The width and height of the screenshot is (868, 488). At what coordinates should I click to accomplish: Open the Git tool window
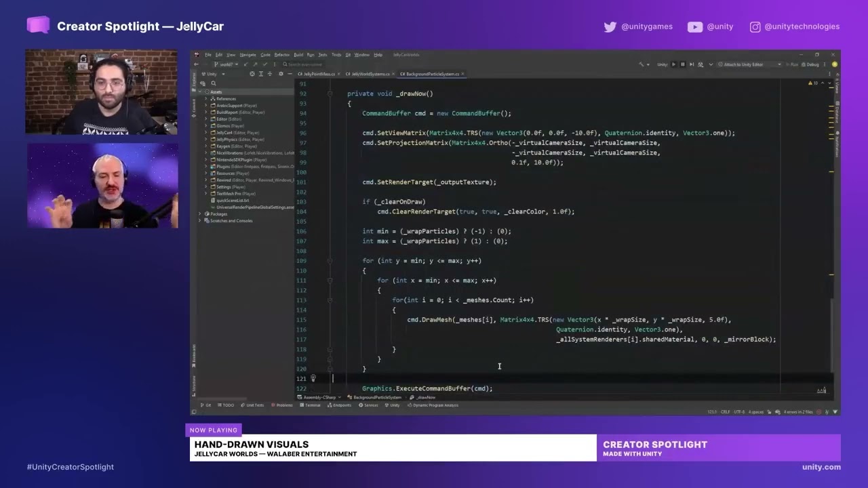206,405
